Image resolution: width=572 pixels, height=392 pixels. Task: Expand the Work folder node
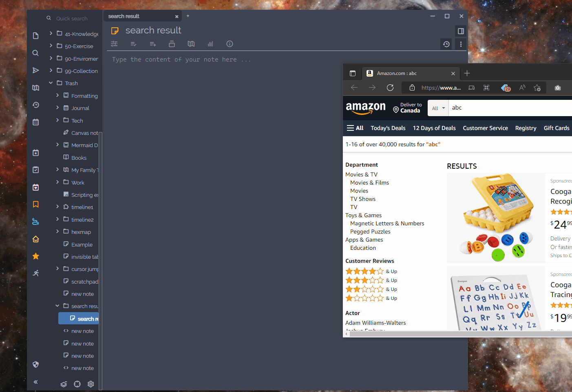(x=57, y=182)
